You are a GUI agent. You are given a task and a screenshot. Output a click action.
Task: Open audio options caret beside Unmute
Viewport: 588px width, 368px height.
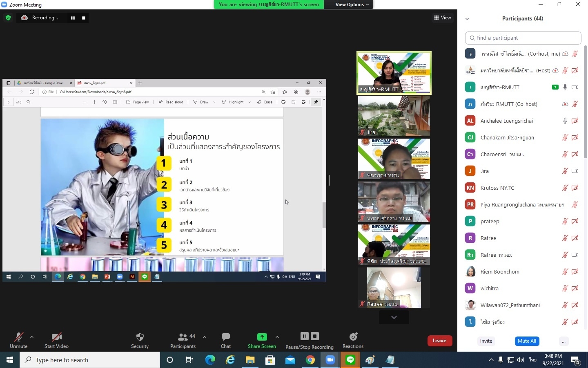point(32,337)
